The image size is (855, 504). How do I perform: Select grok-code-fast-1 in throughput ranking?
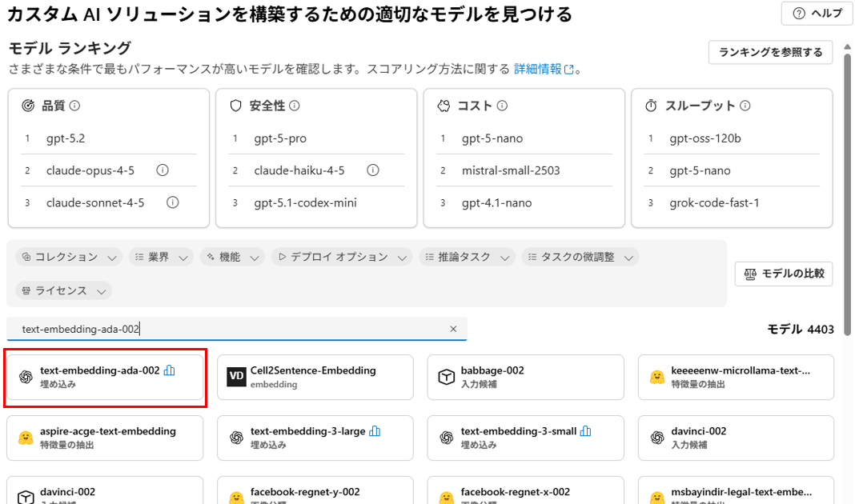click(x=714, y=202)
